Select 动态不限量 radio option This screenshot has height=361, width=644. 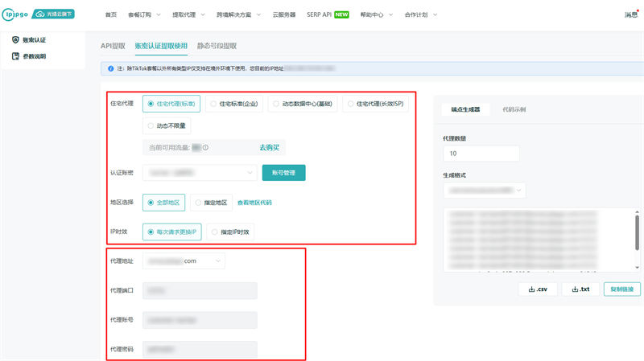[167, 125]
